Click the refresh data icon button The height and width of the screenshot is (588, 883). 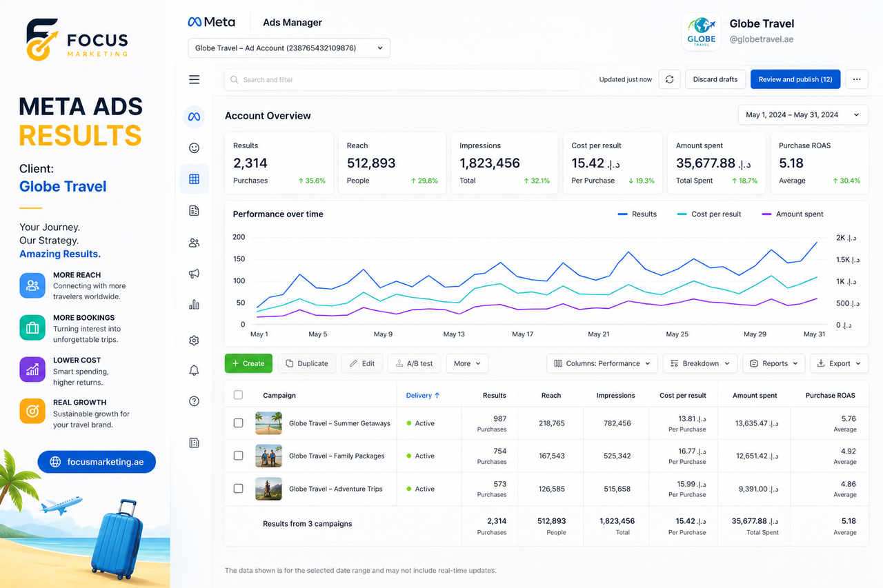669,79
